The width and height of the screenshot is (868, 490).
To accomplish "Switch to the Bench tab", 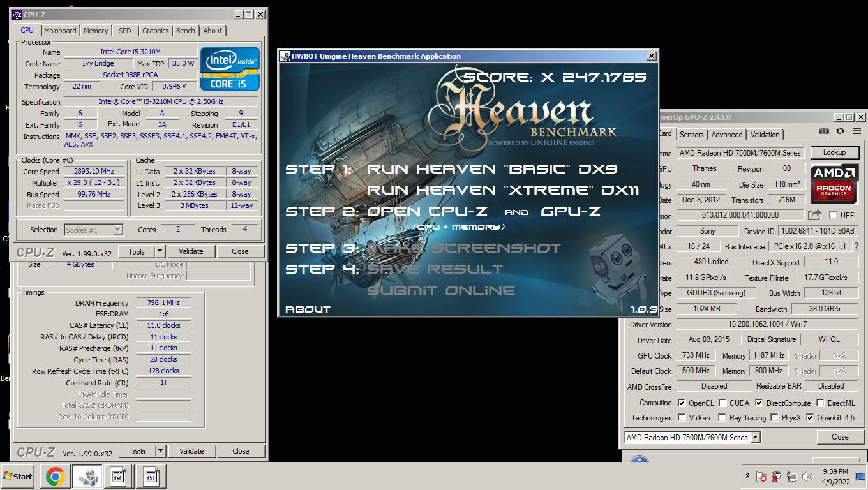I will pos(186,31).
